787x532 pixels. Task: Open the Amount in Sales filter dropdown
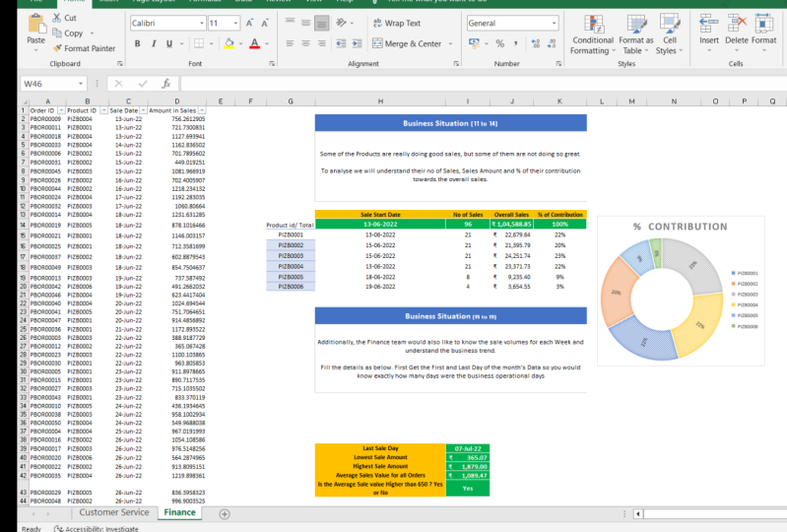202,110
